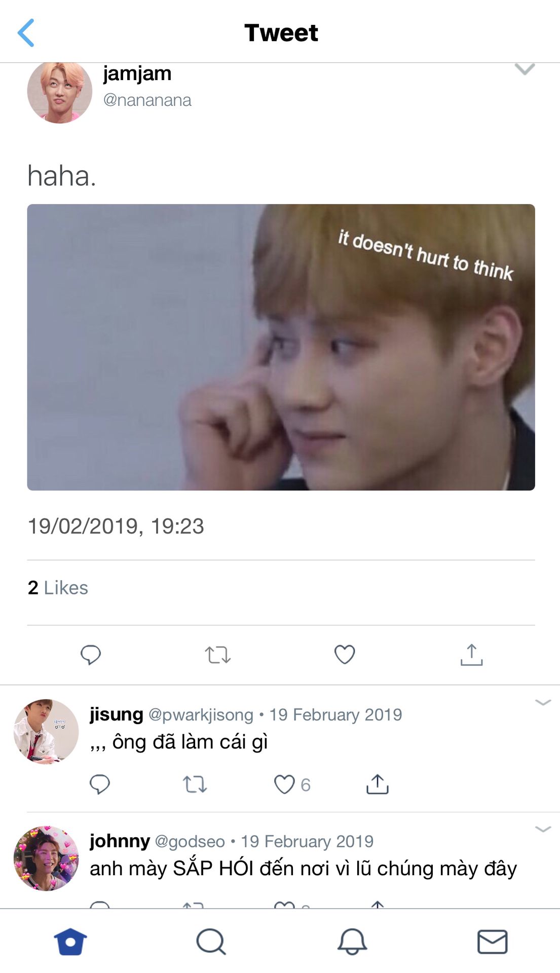View the 2 Likes list

point(58,588)
